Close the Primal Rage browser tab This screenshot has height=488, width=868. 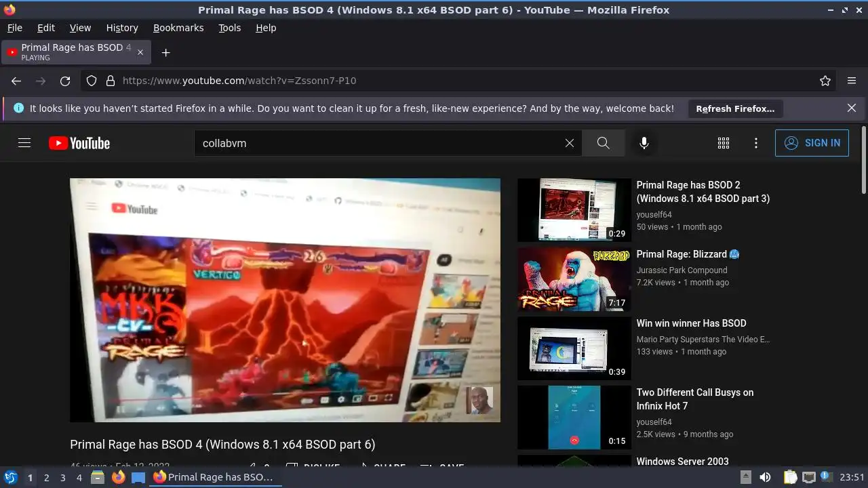tap(140, 52)
